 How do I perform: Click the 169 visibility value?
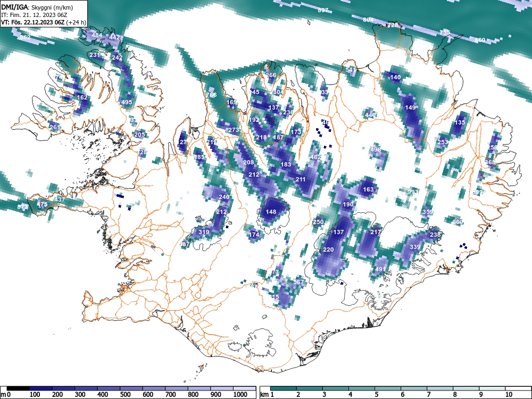coord(231,102)
